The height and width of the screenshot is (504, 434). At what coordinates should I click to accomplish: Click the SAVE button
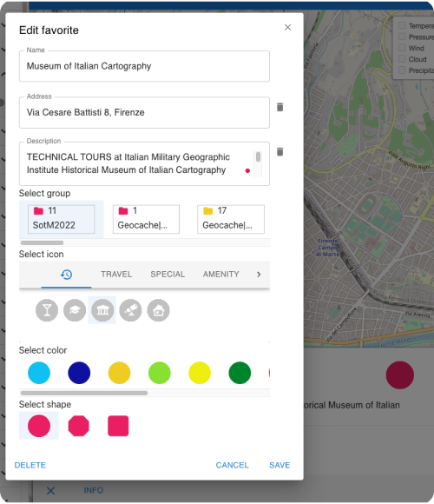pos(279,465)
